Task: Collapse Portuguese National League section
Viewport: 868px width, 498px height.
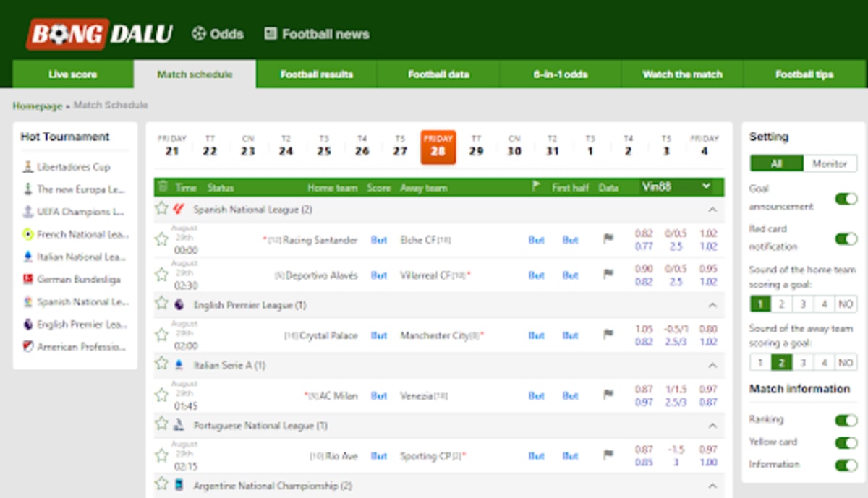Action: (x=712, y=425)
